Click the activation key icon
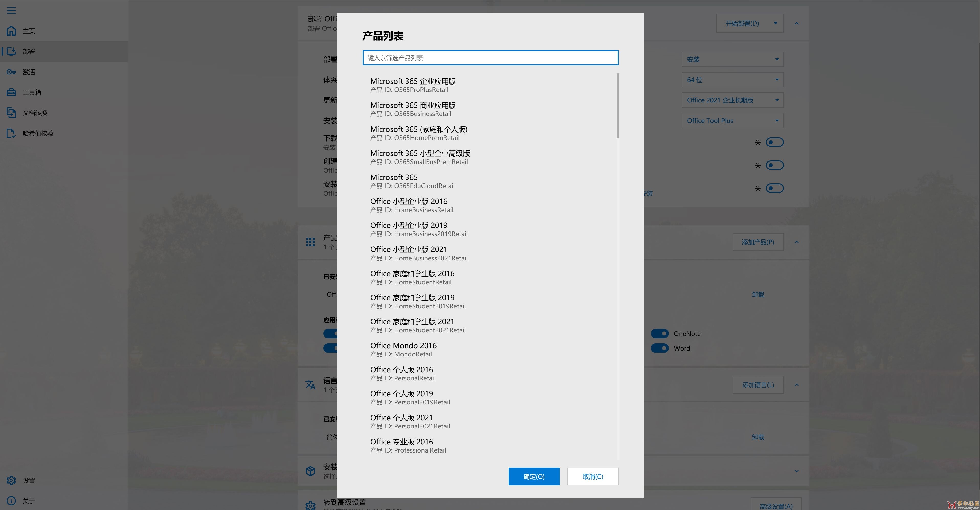The image size is (980, 510). click(11, 72)
